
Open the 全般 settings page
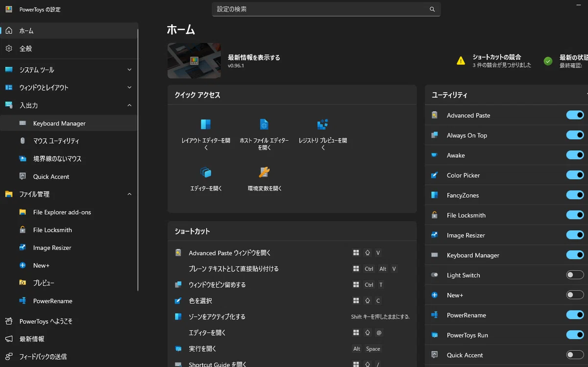pyautogui.click(x=69, y=49)
